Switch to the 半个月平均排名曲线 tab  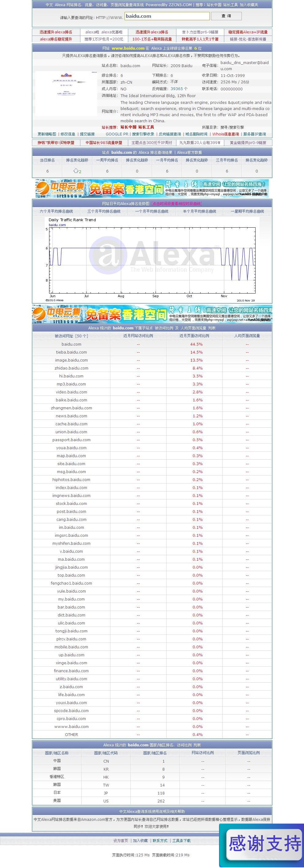[199, 212]
